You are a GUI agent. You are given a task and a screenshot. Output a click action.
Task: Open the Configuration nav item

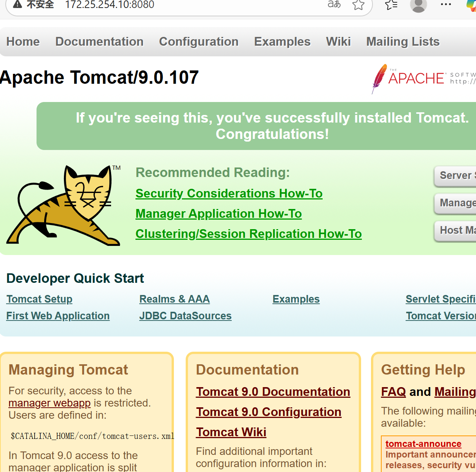click(x=199, y=41)
